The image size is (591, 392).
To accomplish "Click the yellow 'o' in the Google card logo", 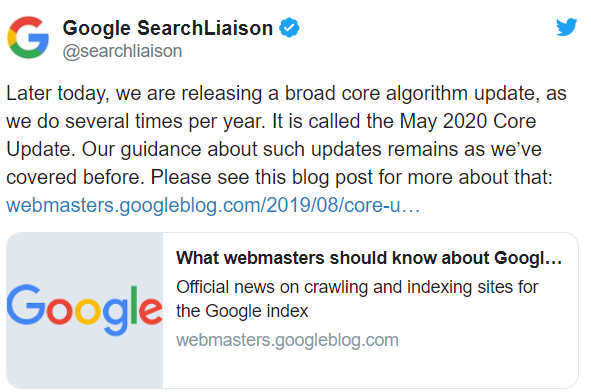I will point(88,311).
